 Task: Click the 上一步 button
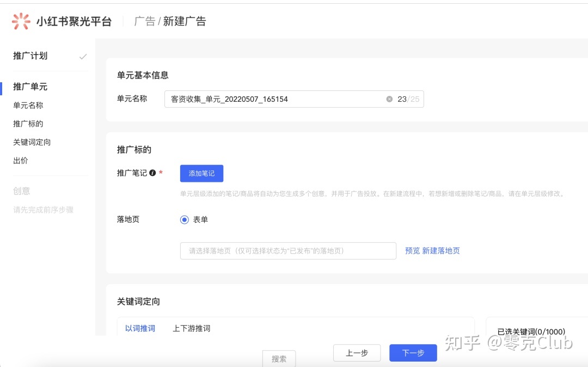coord(357,353)
